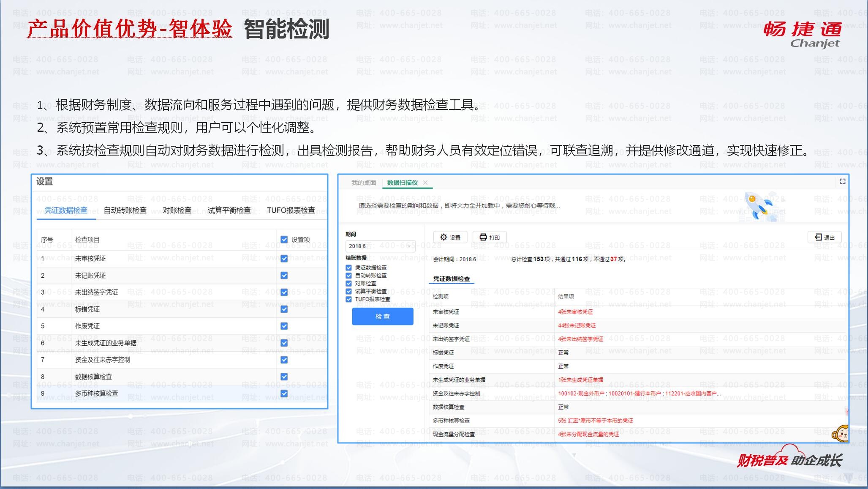Select the 多币种核算检查 row in settings

(97, 393)
